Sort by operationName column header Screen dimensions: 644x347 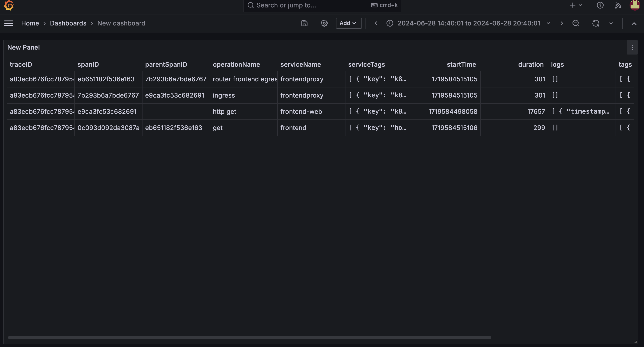tap(236, 64)
